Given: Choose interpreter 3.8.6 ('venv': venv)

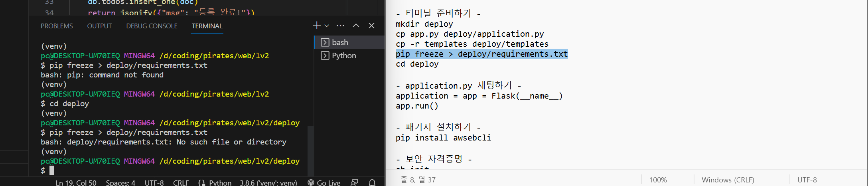Looking at the screenshot, I should click(268, 182).
